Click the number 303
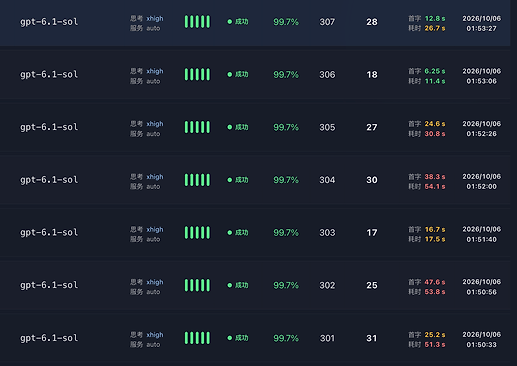517x366 pixels. tap(327, 233)
